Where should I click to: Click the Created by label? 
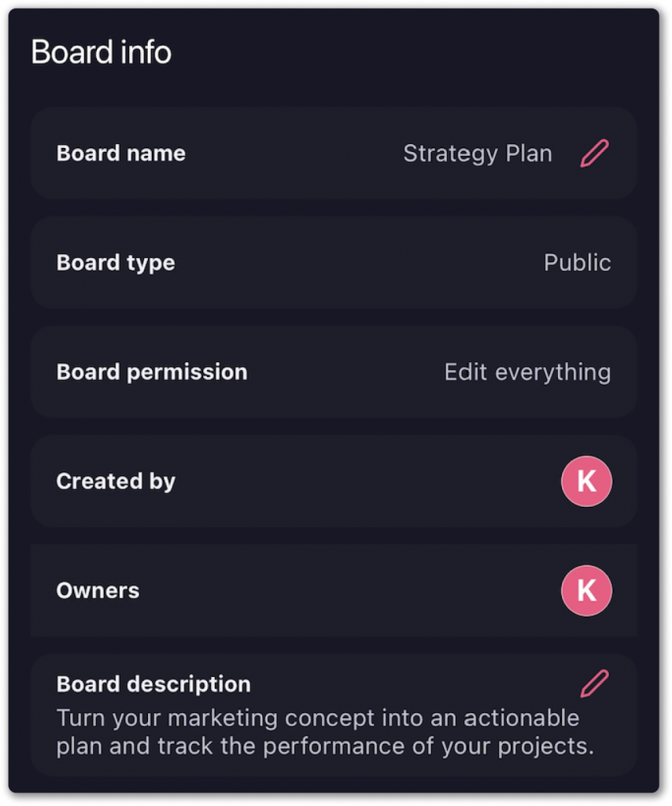[x=116, y=481]
